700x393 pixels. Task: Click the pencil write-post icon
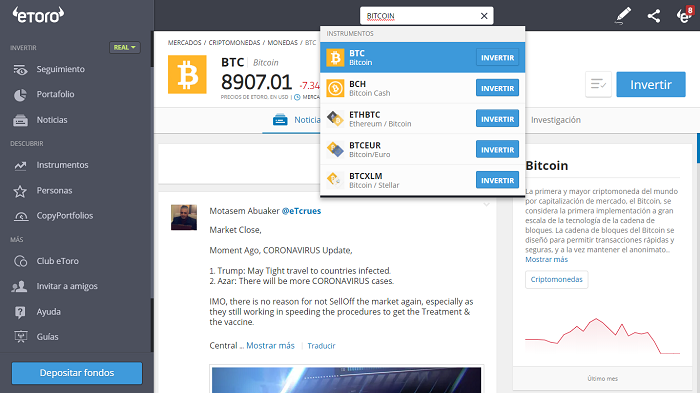coord(623,16)
